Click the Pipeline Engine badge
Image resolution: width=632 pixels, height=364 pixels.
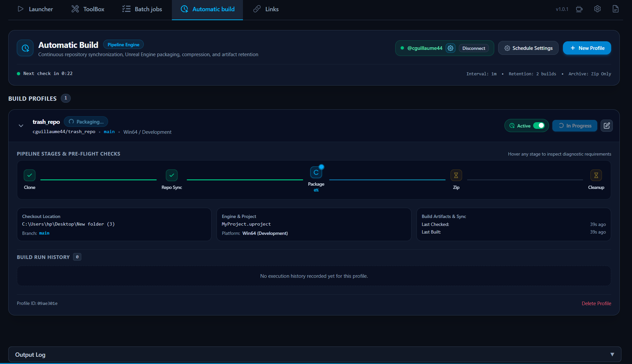click(123, 45)
